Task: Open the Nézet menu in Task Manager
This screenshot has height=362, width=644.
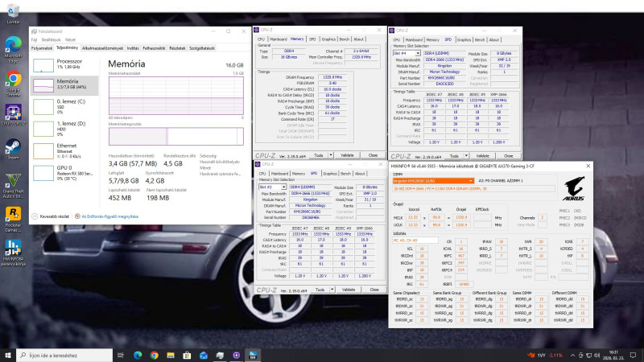Action: (70, 39)
